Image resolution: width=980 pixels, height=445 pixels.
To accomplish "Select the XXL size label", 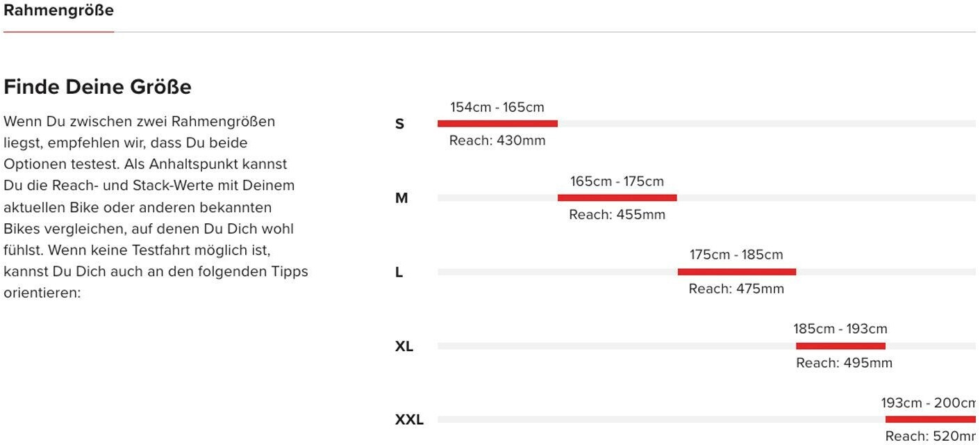I will click(409, 420).
